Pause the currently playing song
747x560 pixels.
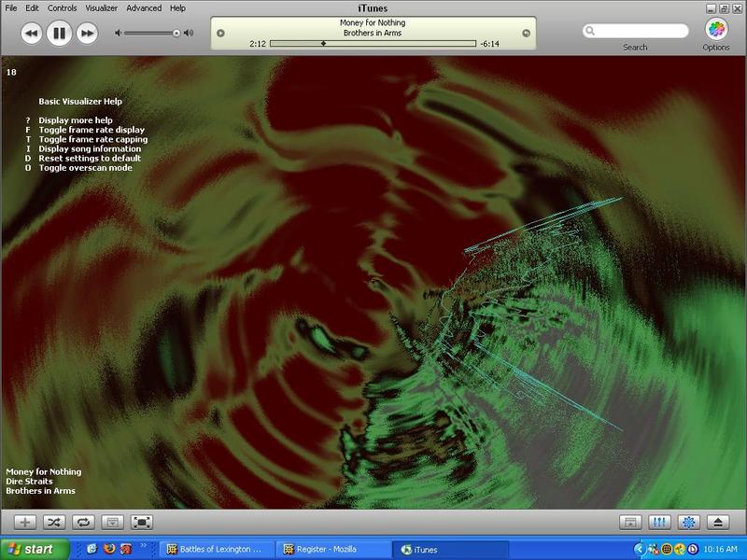click(59, 34)
